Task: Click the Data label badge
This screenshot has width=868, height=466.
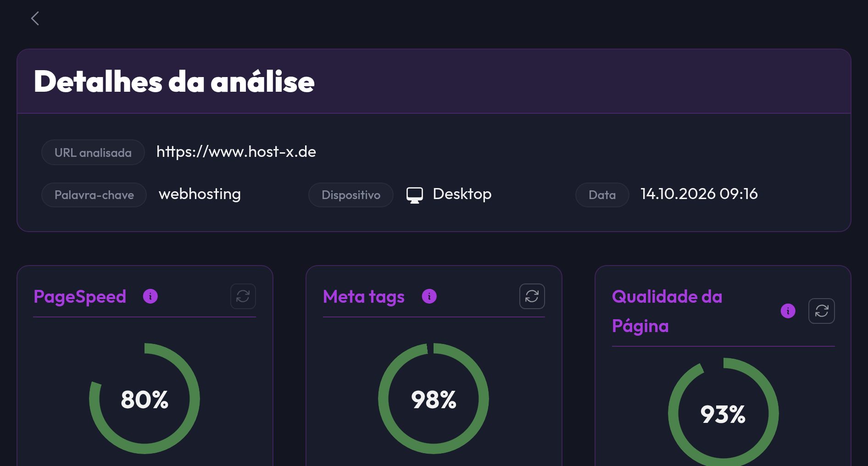Action: 602,195
